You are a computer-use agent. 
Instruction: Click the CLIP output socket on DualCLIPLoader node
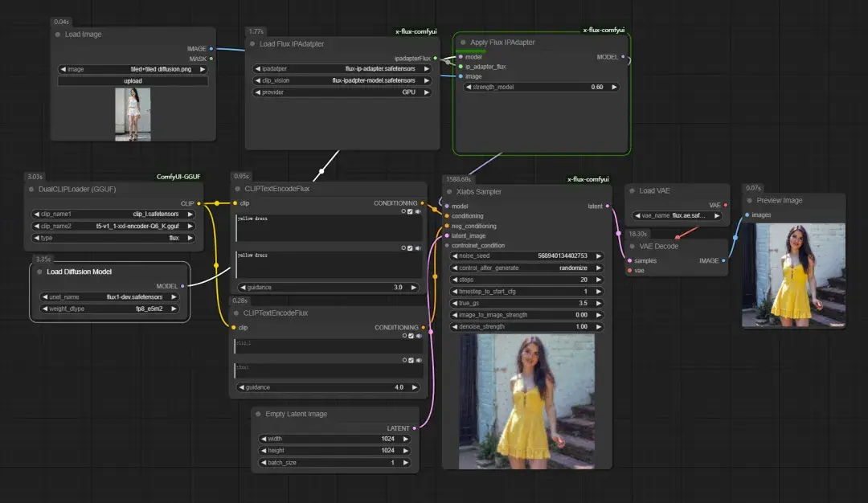point(199,203)
